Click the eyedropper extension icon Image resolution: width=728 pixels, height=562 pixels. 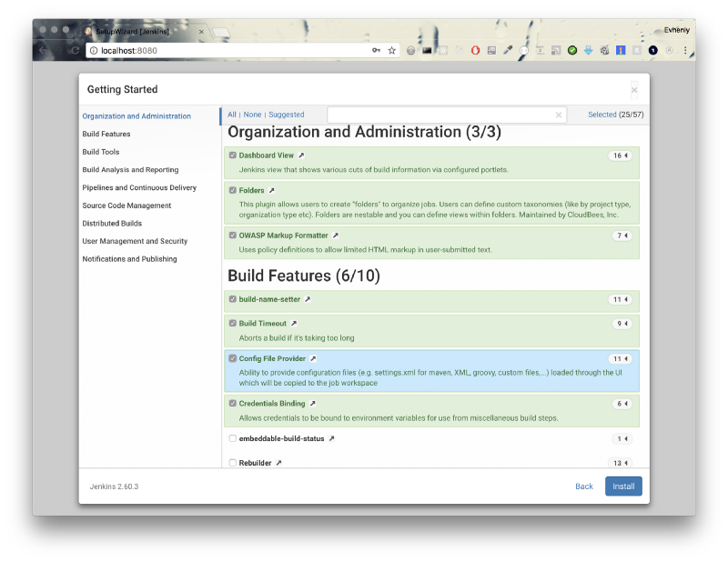(508, 50)
